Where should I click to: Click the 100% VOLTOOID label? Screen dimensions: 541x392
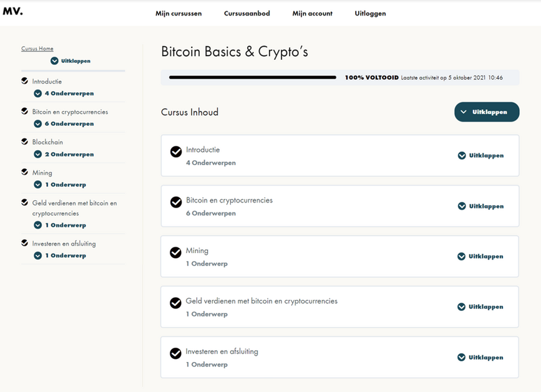[372, 77]
